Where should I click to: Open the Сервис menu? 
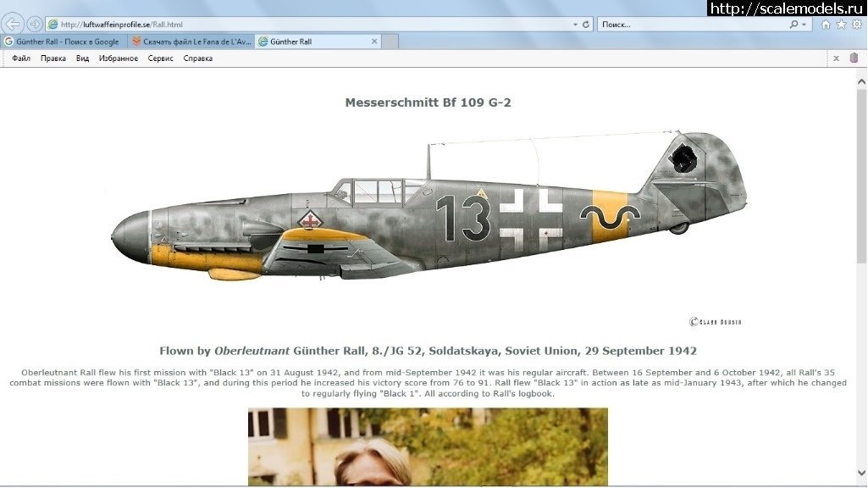161,58
